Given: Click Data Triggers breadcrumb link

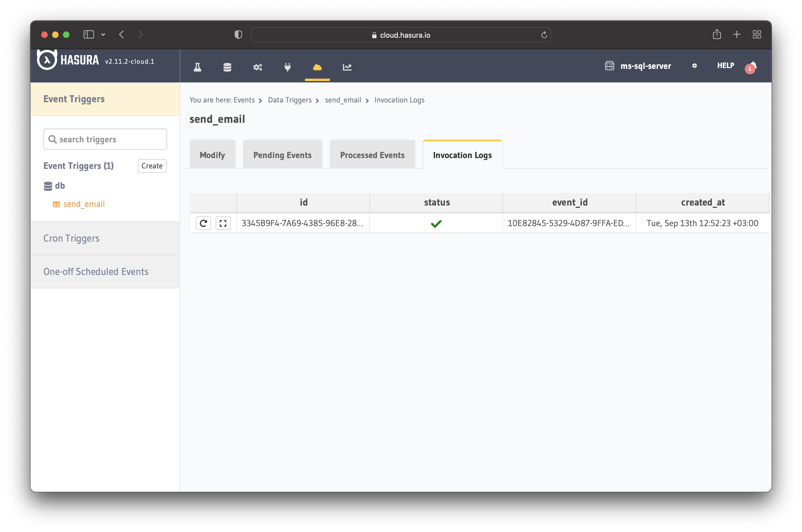Looking at the screenshot, I should (289, 100).
